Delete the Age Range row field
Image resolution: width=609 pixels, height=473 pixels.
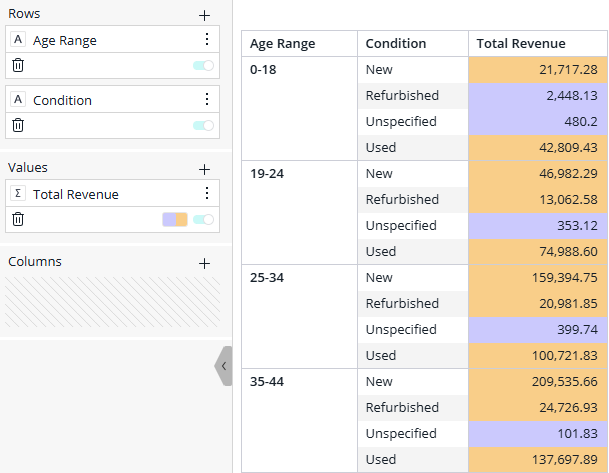click(18, 65)
